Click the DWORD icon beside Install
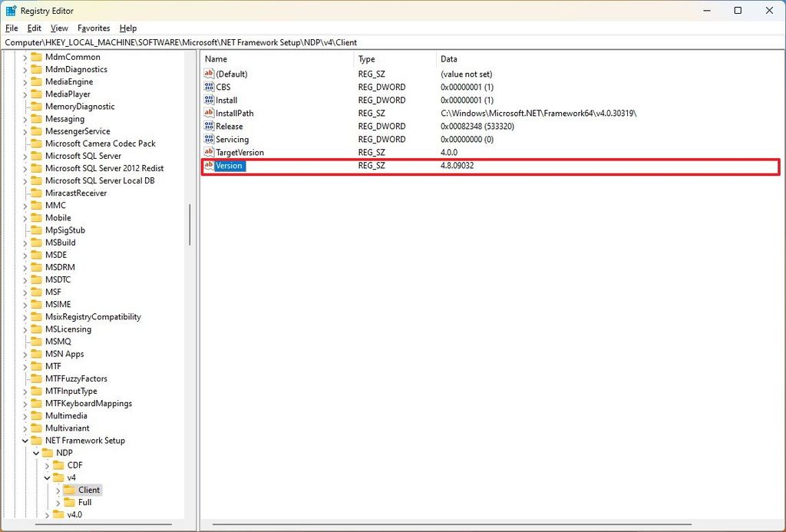Image resolution: width=786 pixels, height=532 pixels. click(x=210, y=100)
